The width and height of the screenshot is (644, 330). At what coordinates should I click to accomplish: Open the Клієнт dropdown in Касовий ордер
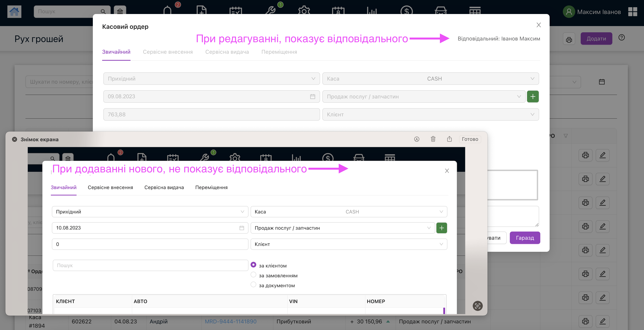tap(431, 114)
